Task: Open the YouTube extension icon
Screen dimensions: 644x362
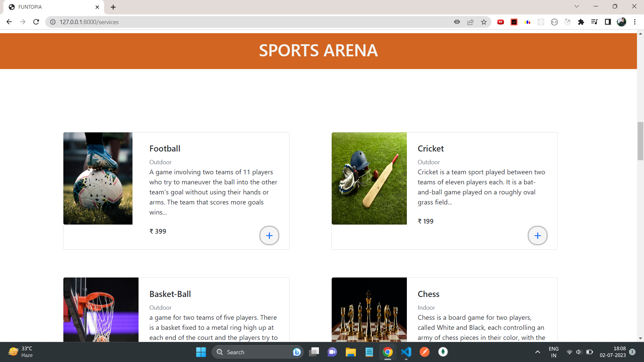Action: tap(501, 22)
